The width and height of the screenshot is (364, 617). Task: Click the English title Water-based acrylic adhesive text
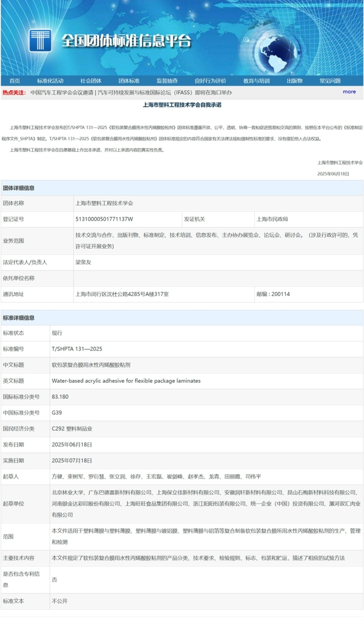coord(126,380)
